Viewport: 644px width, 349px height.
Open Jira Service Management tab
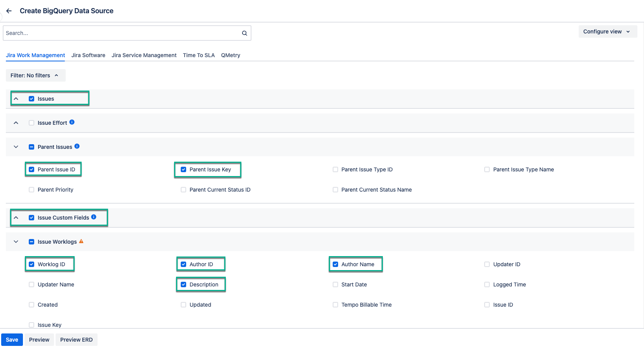144,55
